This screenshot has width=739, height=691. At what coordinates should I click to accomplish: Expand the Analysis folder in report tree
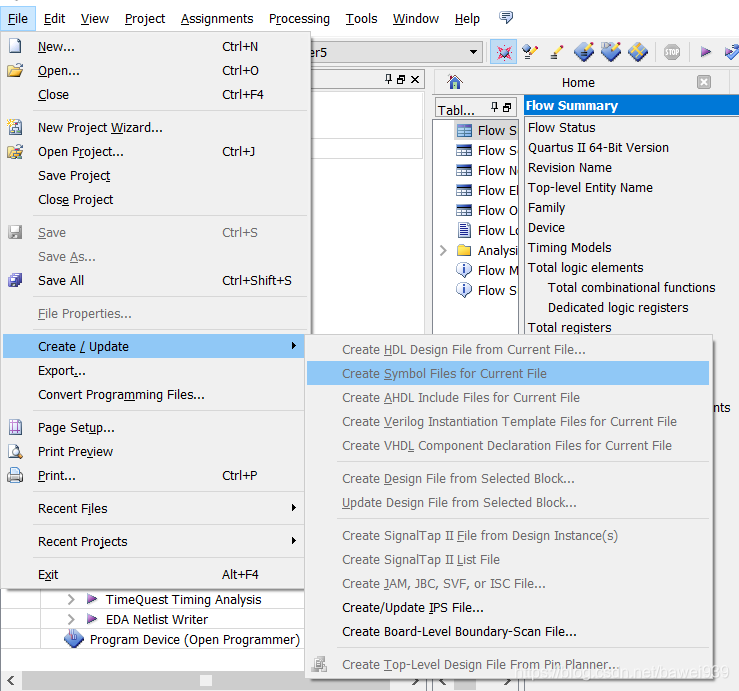click(x=443, y=250)
